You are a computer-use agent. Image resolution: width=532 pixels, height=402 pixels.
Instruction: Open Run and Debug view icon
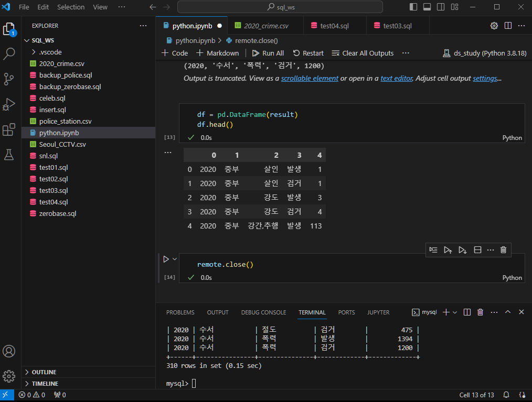pos(9,104)
